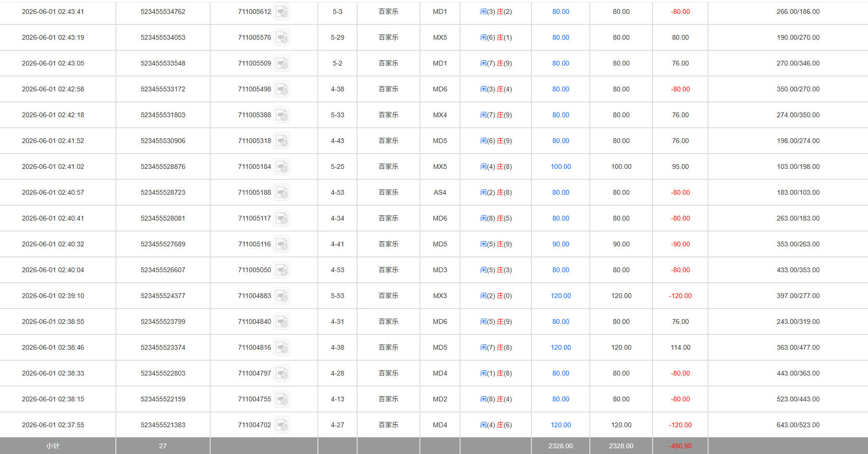
Task: Click blue 120.00 link in round 711004816 row
Action: 561,347
